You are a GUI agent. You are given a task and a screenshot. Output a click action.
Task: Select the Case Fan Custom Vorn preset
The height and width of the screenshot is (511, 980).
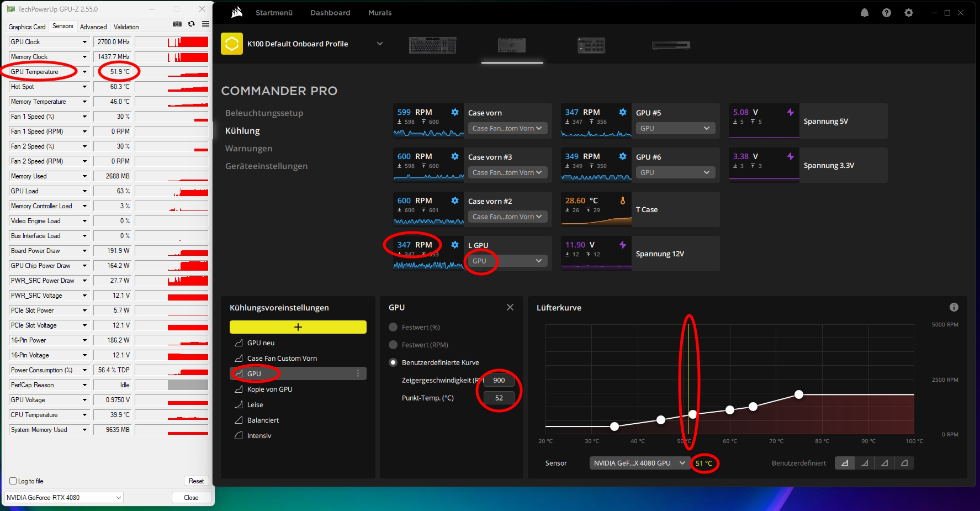pyautogui.click(x=298, y=359)
